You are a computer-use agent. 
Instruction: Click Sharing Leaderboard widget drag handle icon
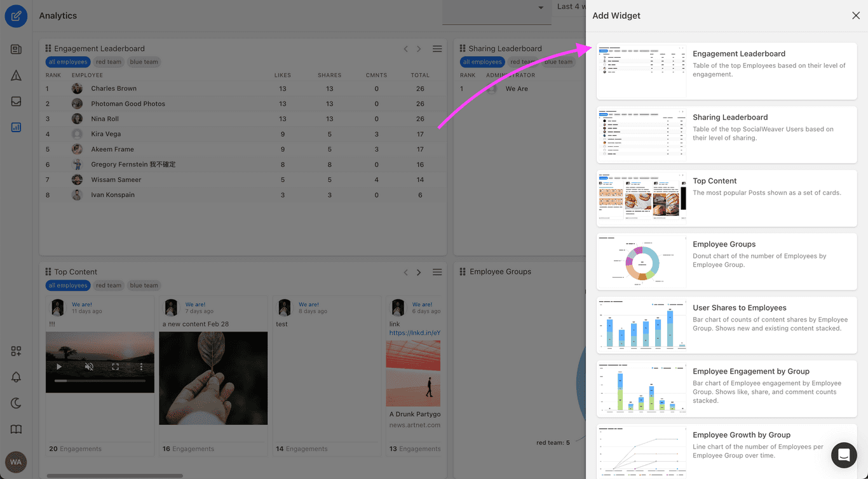(463, 48)
